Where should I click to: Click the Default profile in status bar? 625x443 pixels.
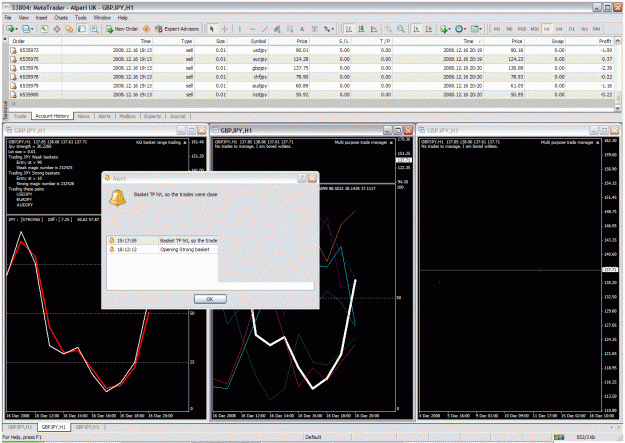[x=313, y=437]
